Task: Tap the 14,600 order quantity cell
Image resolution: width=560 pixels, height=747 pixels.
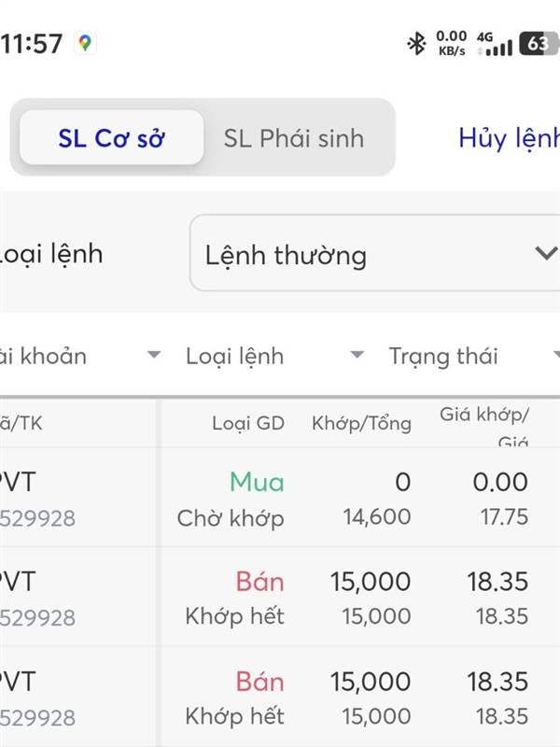Action: click(377, 517)
